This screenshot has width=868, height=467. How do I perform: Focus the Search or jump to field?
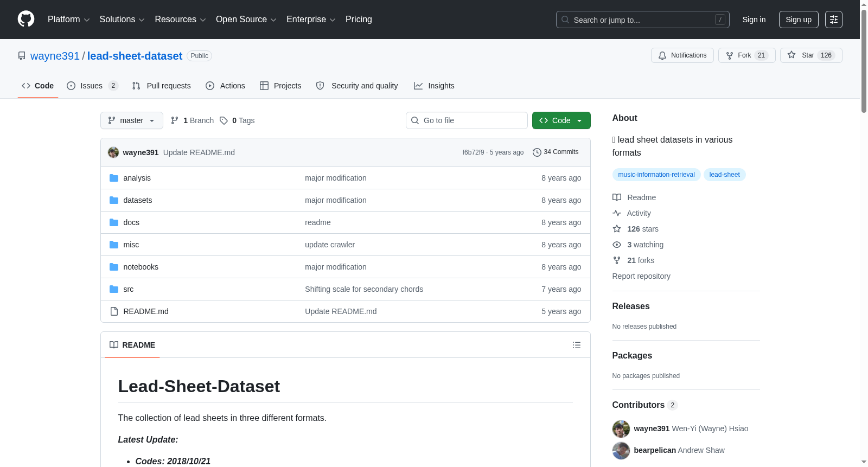[x=643, y=20]
